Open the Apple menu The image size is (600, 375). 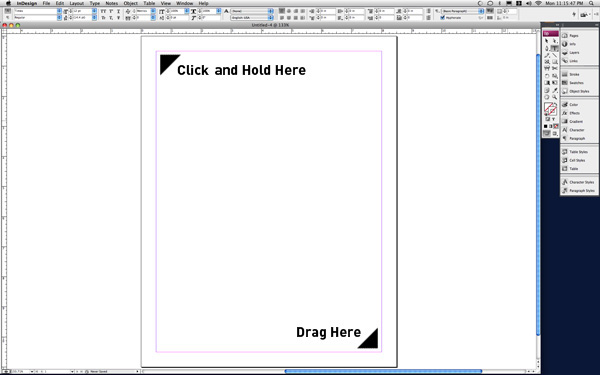8,3
